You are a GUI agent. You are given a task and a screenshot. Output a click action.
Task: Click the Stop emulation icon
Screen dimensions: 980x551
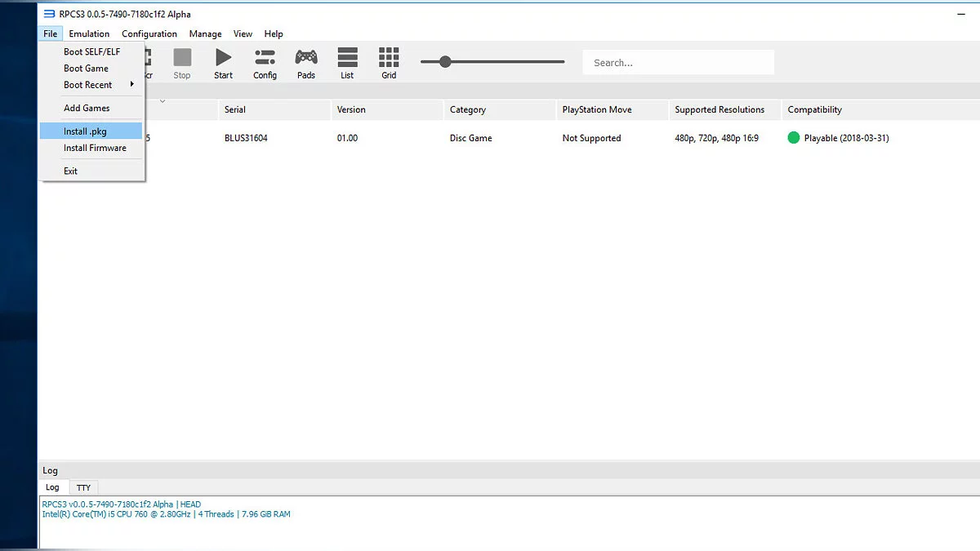[182, 58]
